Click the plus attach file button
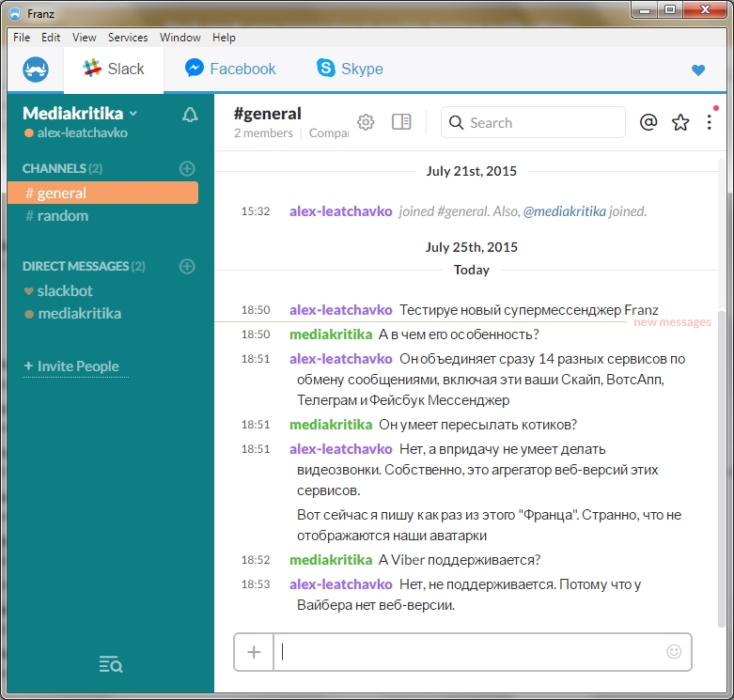The image size is (734, 700). tap(254, 652)
